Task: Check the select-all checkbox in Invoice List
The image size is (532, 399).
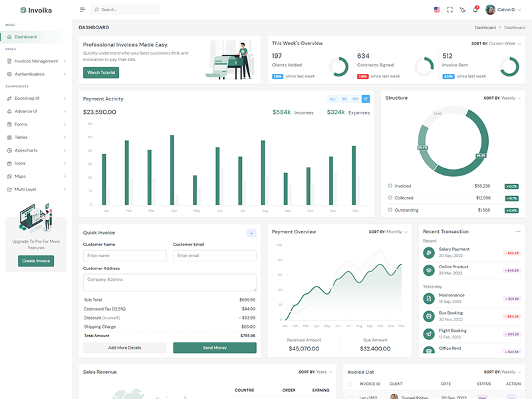Action: click(350, 384)
